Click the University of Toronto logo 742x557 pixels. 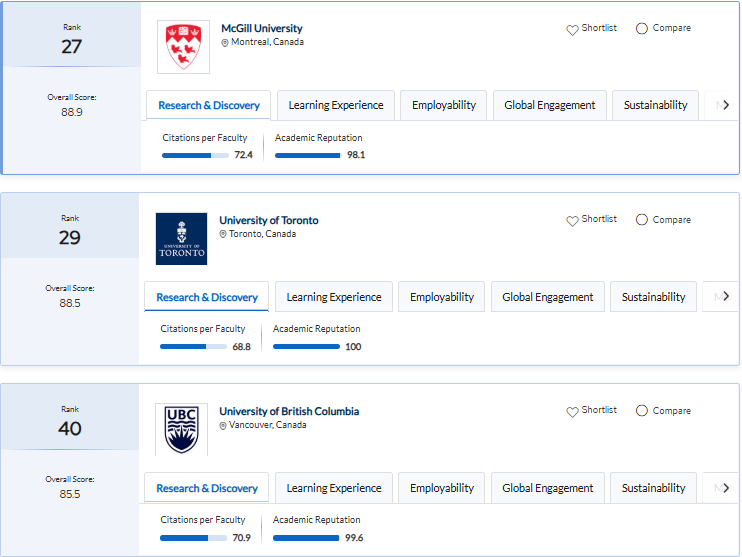point(181,239)
